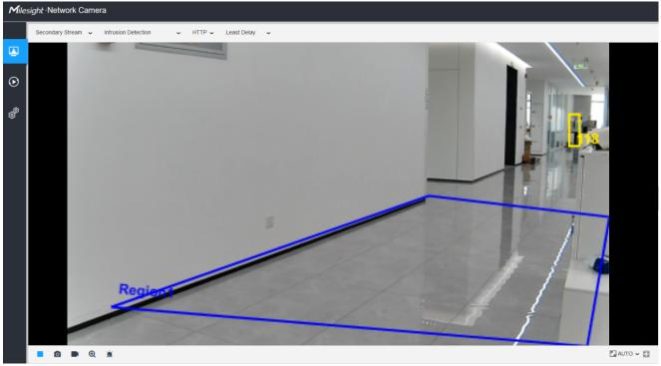This screenshot has height=366, width=661.
Task: Select the yellow detection box on the person
Action: pos(574,130)
